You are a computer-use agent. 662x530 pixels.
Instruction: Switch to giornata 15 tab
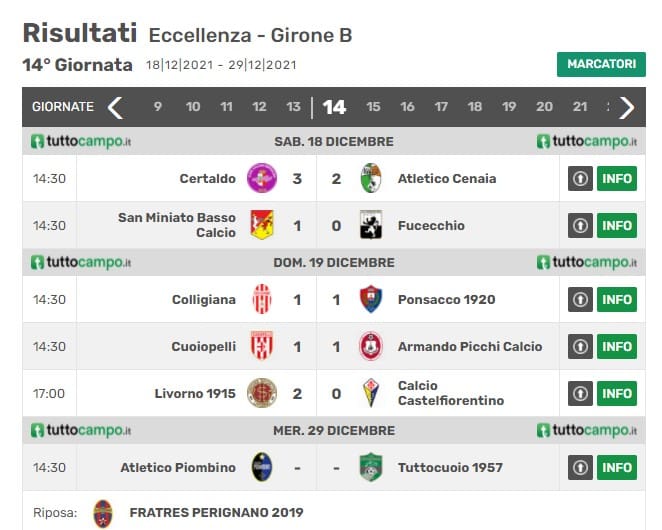pyautogui.click(x=373, y=107)
